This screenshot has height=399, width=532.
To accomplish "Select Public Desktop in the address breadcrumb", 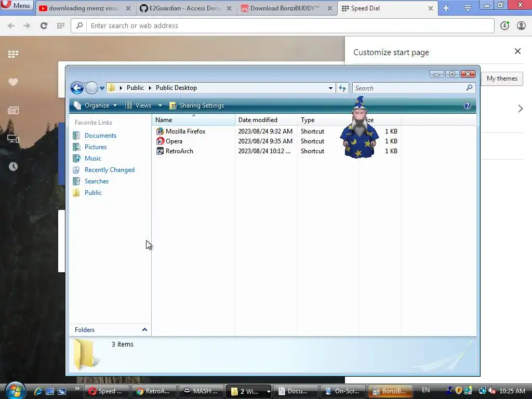I will pos(176,87).
